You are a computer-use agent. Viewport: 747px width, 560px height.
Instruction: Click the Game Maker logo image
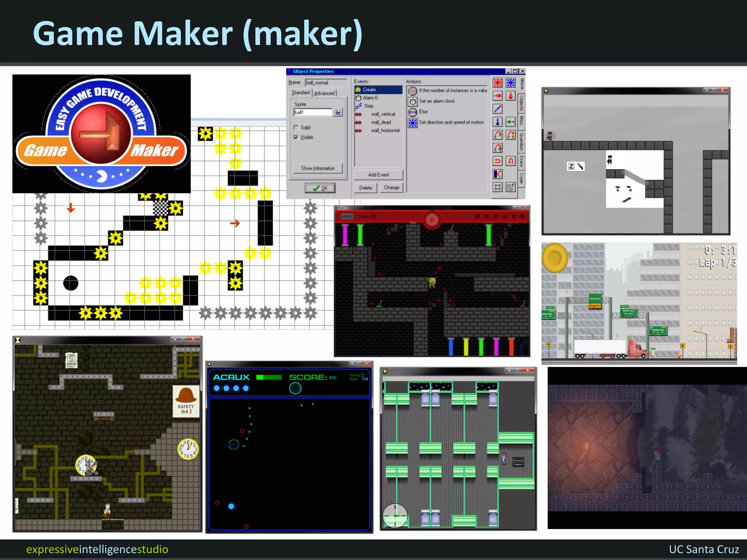(101, 134)
